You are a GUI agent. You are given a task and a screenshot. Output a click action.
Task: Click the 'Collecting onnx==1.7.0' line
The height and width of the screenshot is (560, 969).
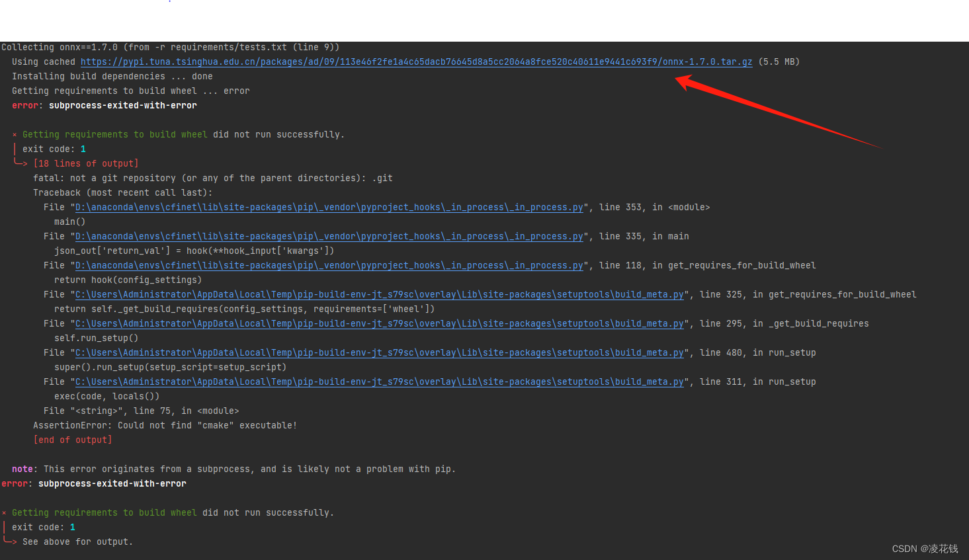[171, 47]
